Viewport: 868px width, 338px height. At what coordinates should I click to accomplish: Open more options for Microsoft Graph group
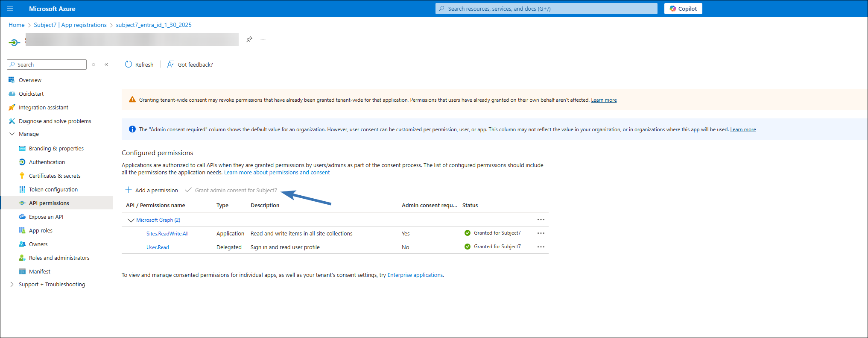tap(541, 220)
